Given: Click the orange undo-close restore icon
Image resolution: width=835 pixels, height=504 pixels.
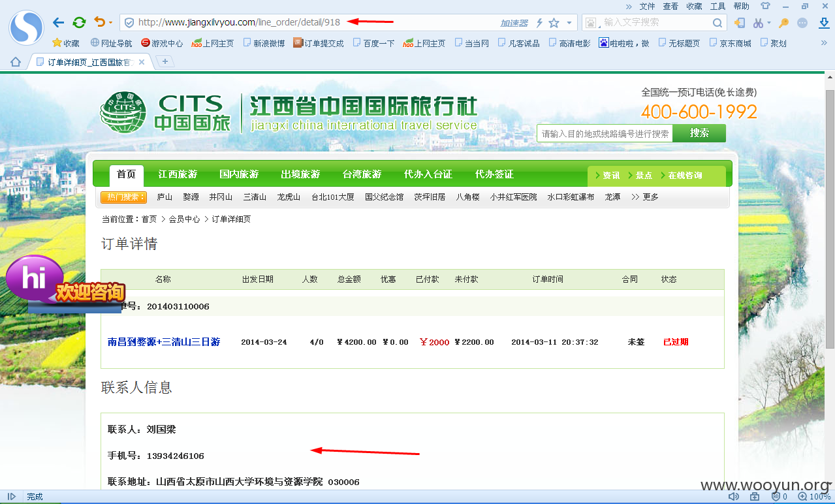Looking at the screenshot, I should point(99,22).
